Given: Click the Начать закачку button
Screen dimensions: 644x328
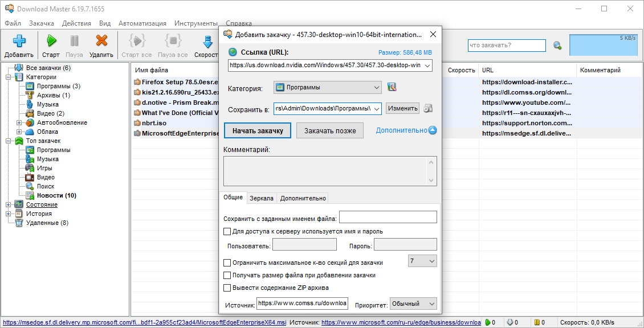Looking at the screenshot, I should click(x=258, y=130).
